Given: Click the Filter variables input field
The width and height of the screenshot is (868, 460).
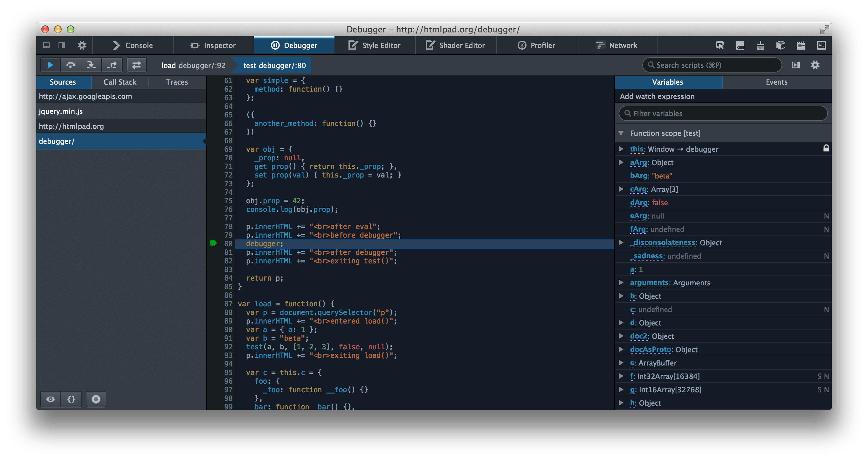Looking at the screenshot, I should (x=723, y=113).
